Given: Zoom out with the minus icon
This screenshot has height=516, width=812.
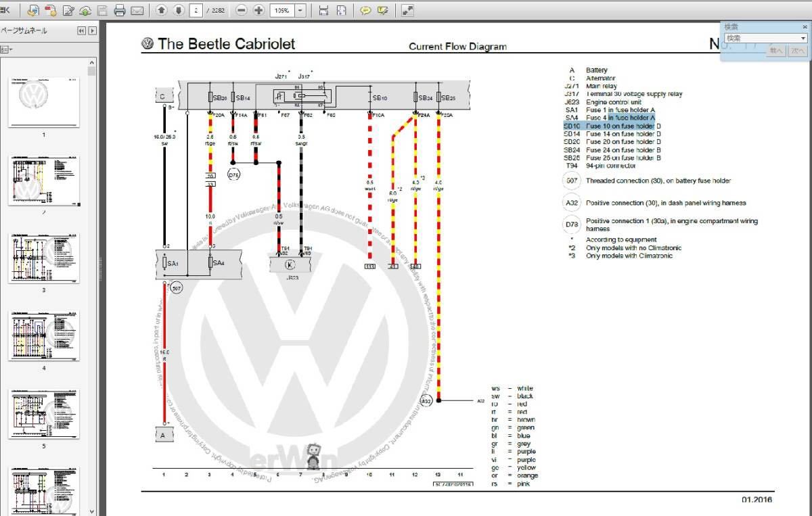Looking at the screenshot, I should tap(242, 10).
